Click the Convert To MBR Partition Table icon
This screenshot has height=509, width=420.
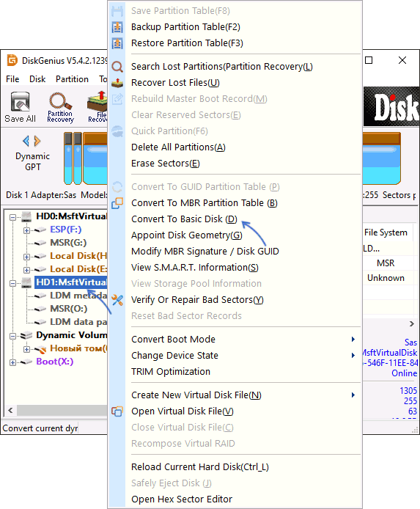pos(117,203)
